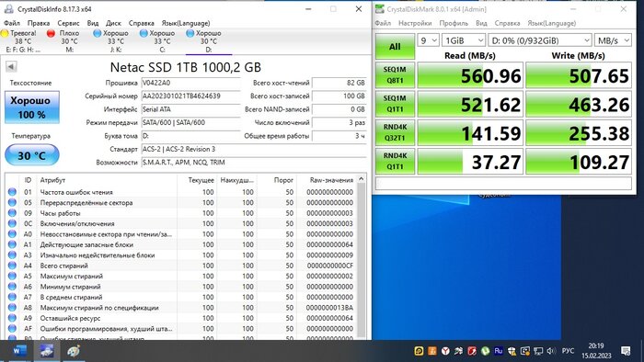Click the SMART list scroll up arrow
Viewport: 644px width, 362px height.
[x=361, y=179]
